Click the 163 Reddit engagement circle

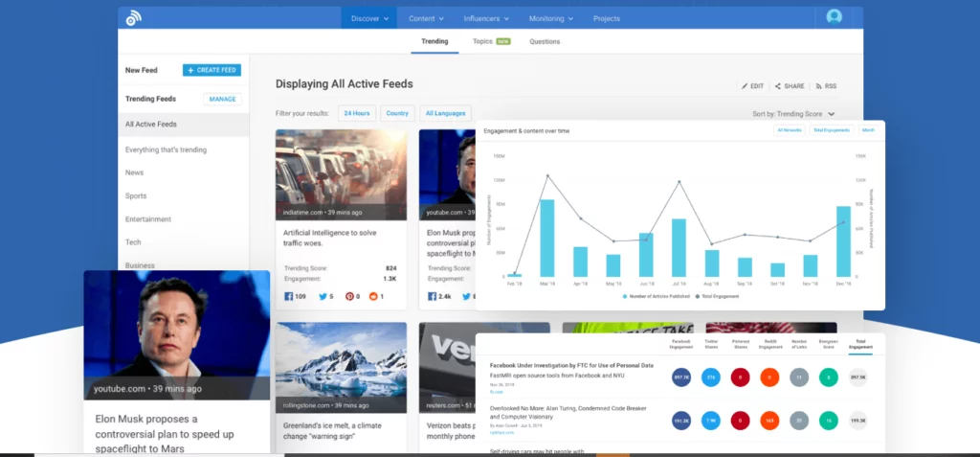pos(770,420)
